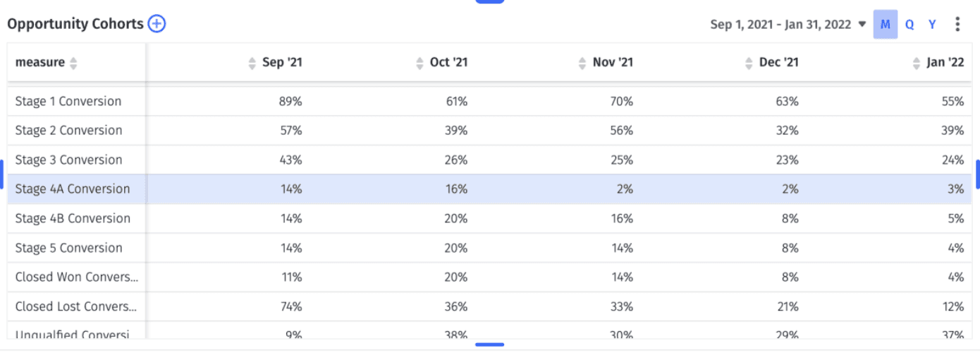Viewport: 980px width, 353px height.
Task: Click the blue handle on the right edge
Action: tap(977, 174)
